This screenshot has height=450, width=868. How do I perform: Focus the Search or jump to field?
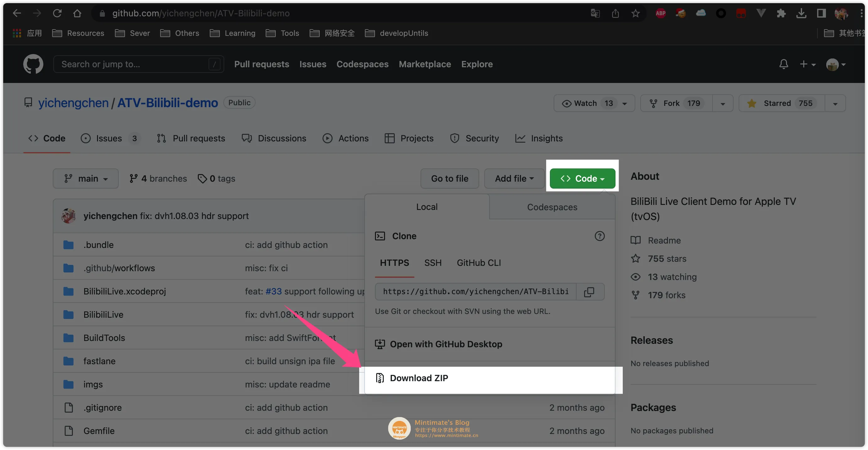tap(138, 64)
